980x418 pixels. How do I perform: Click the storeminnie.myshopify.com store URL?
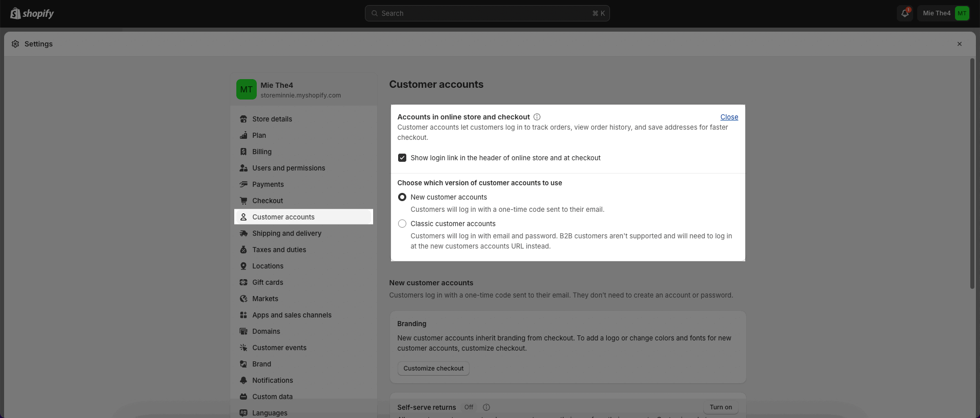tap(301, 95)
